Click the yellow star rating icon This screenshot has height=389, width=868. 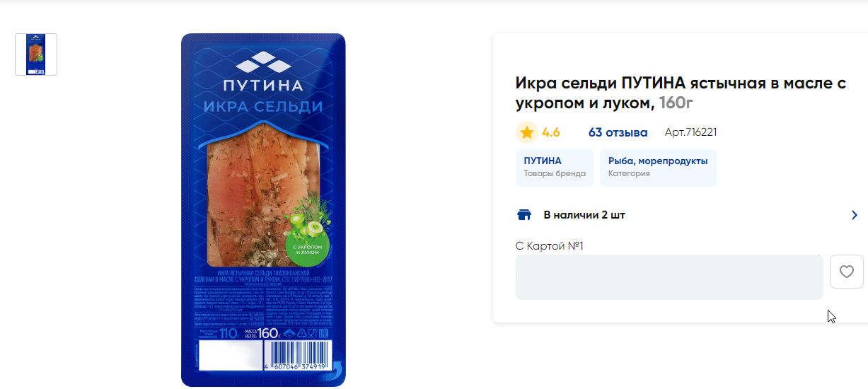point(526,132)
